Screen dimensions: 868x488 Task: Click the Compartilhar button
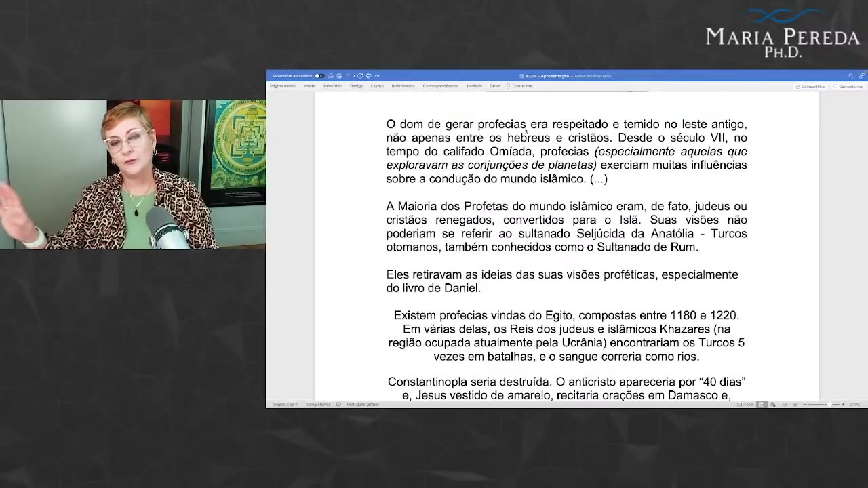pyautogui.click(x=811, y=87)
